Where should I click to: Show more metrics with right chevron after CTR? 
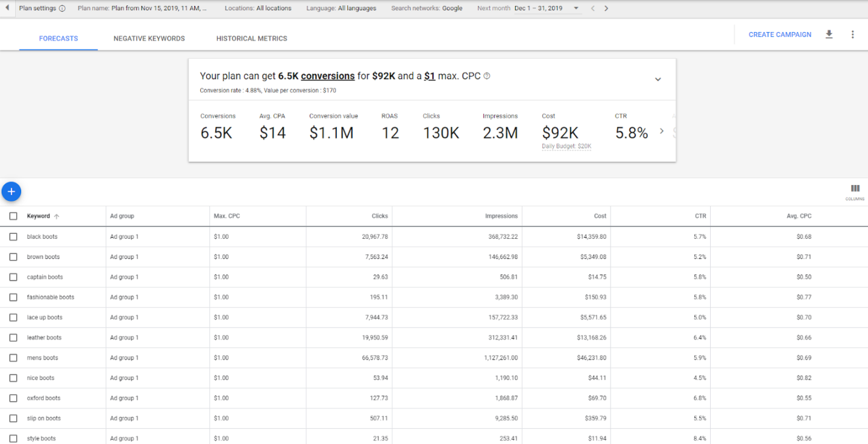(661, 131)
